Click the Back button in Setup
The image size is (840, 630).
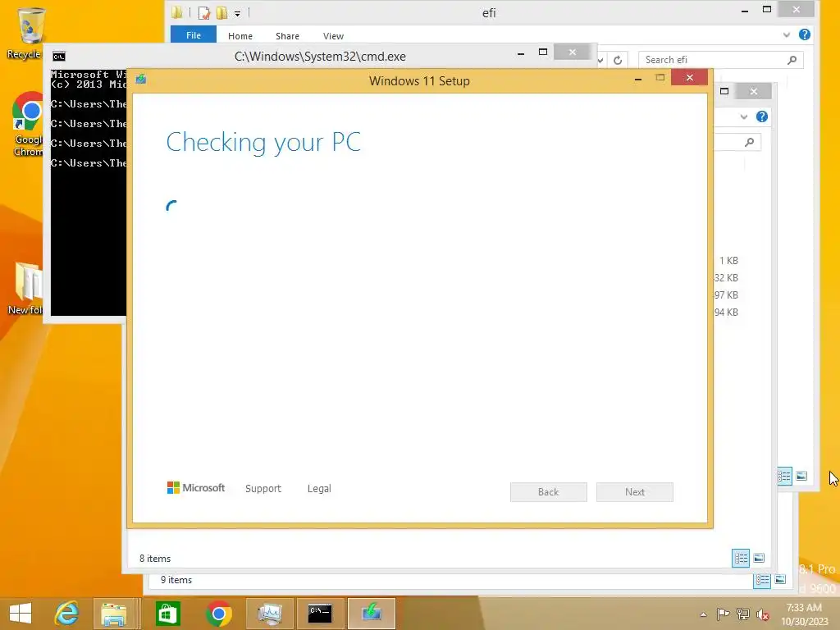549,492
